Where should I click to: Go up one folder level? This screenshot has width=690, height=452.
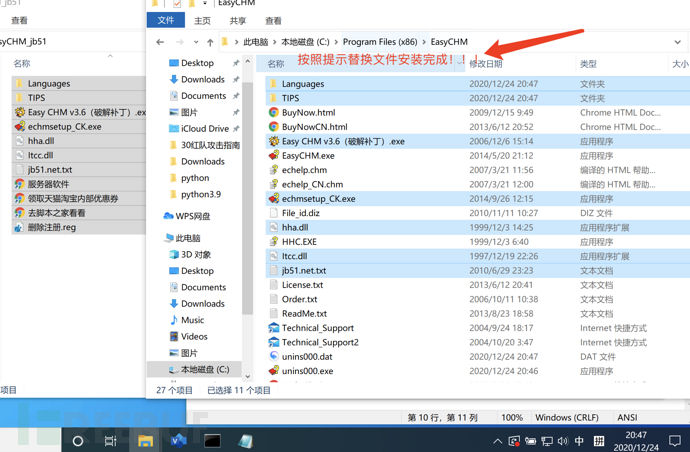[210, 42]
